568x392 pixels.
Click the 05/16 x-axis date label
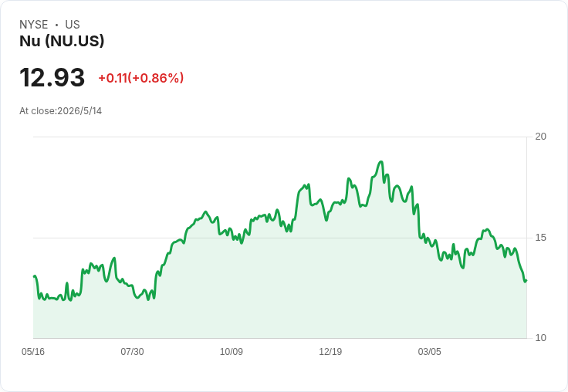click(33, 351)
